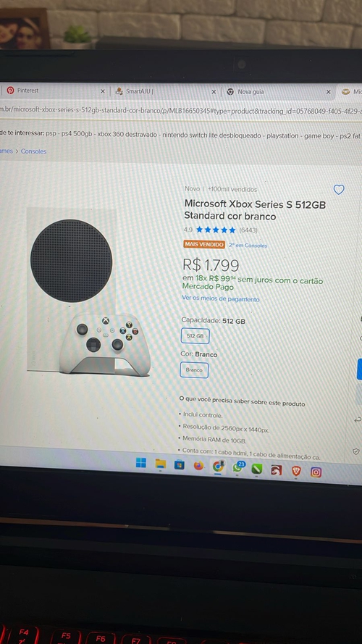Close the Pinterest tab

click(103, 91)
